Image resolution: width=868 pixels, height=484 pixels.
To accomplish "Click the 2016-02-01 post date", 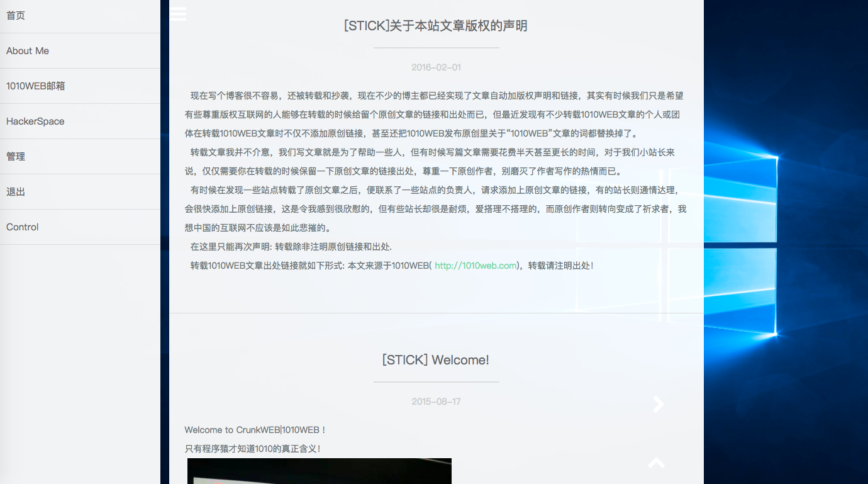I will [x=436, y=67].
